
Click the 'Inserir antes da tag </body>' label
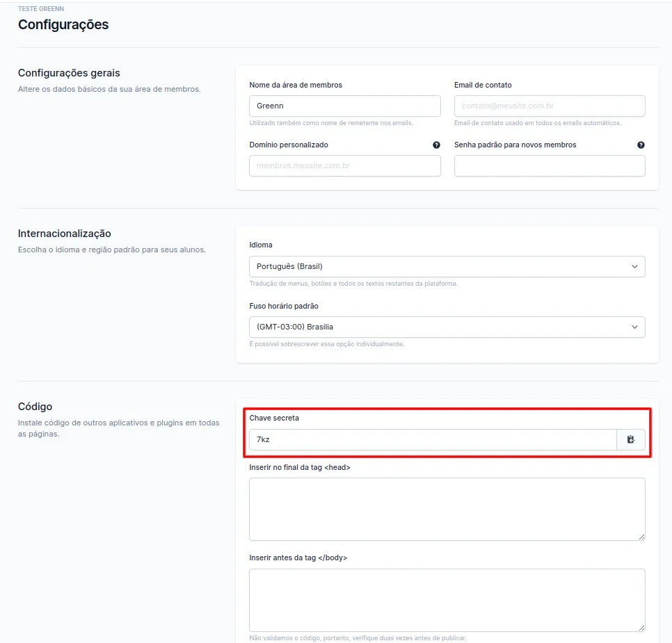click(x=298, y=557)
